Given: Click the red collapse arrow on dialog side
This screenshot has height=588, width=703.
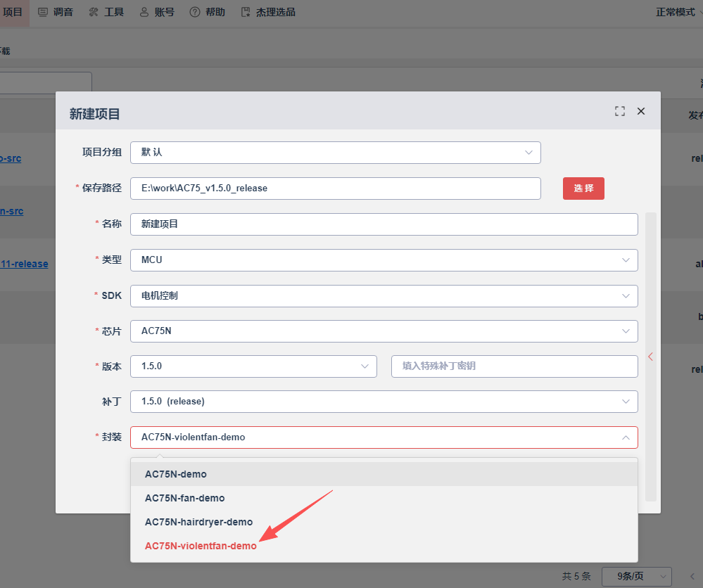Looking at the screenshot, I should (x=650, y=357).
